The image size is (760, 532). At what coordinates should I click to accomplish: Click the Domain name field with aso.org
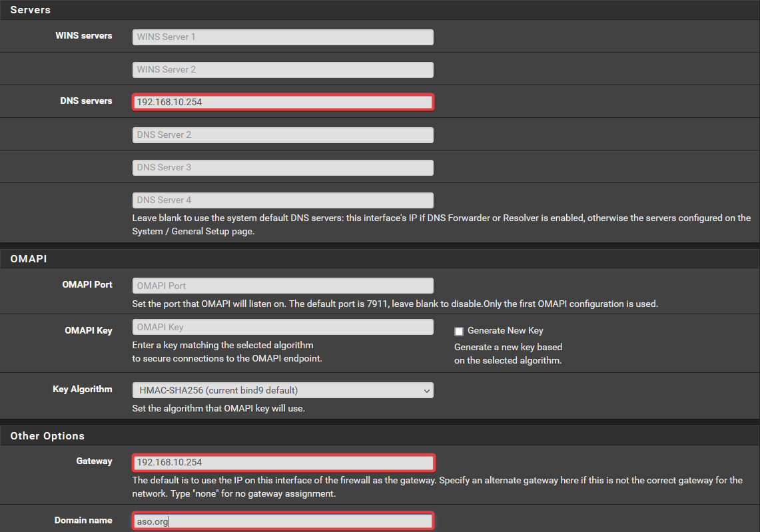(282, 521)
